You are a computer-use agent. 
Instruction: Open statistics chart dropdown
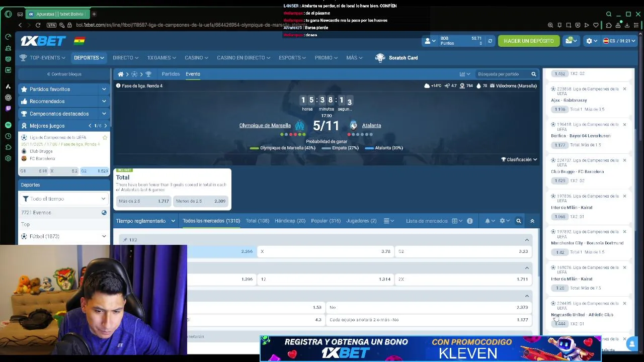[464, 74]
